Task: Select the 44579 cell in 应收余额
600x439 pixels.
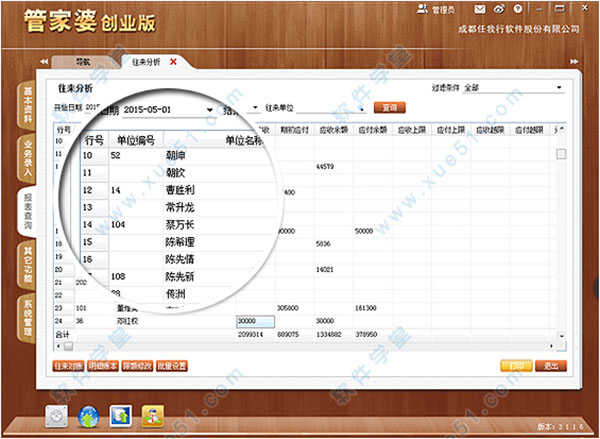Action: 333,167
